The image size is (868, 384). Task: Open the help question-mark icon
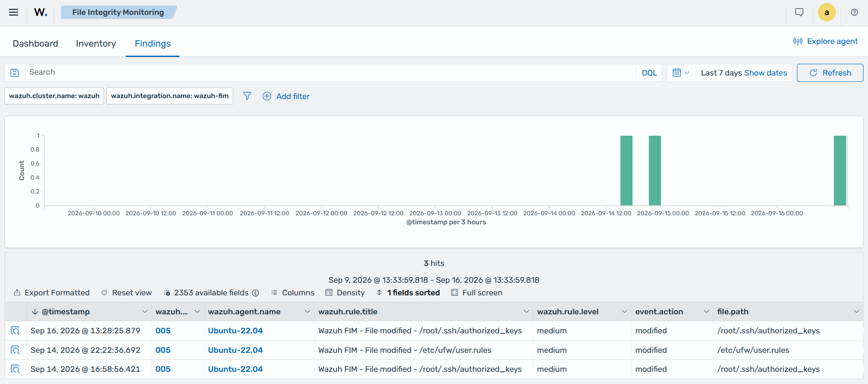pyautogui.click(x=854, y=12)
